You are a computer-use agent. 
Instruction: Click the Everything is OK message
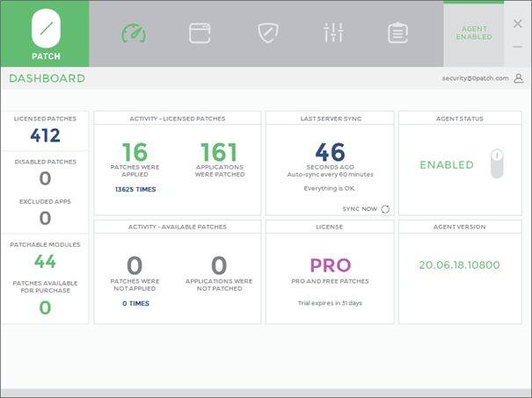pos(330,189)
